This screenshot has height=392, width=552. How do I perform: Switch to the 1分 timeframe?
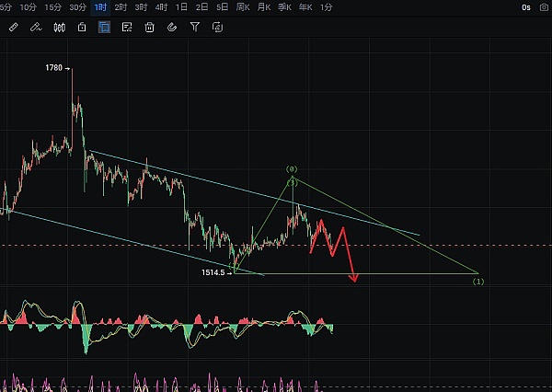(327, 7)
